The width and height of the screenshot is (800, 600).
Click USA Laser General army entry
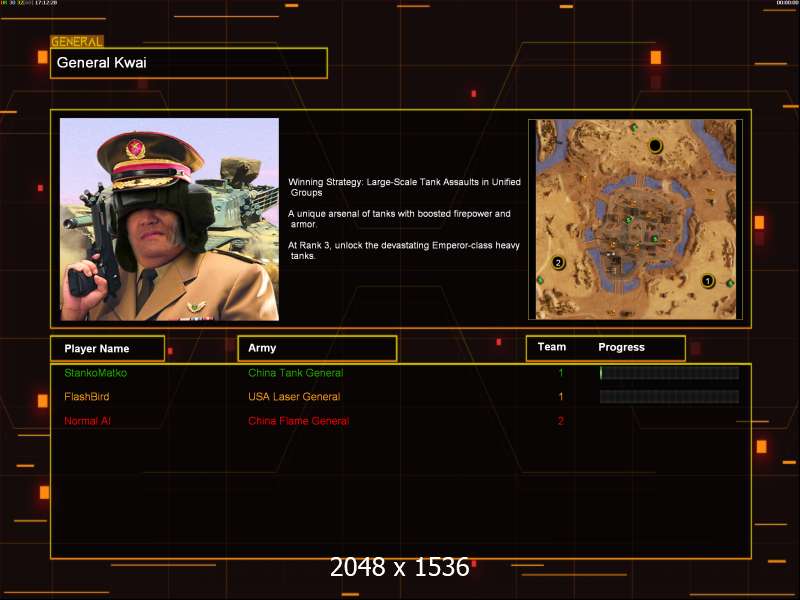(x=294, y=396)
